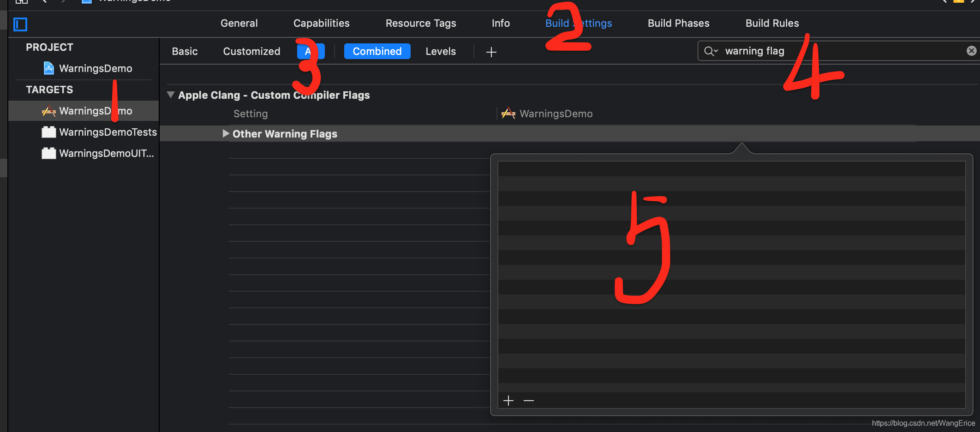980x432 pixels.
Task: Click the Setting column header
Action: click(x=251, y=114)
